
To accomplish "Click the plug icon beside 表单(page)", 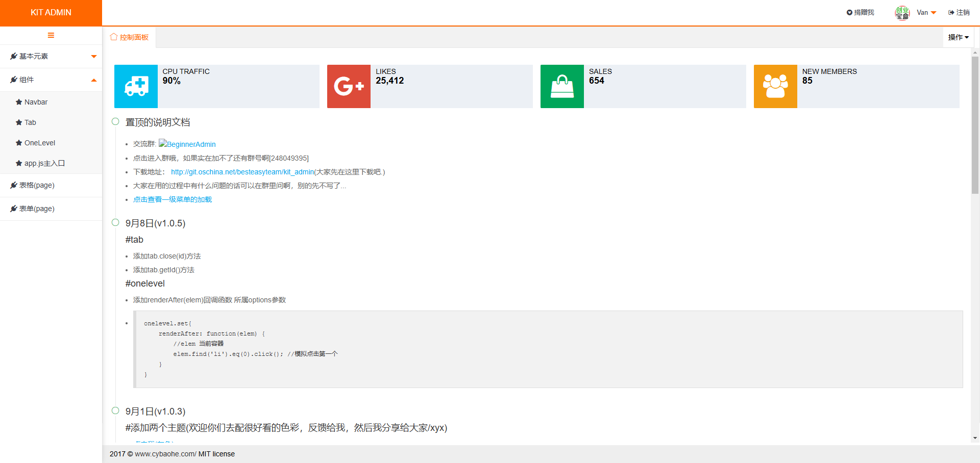I will (14, 209).
